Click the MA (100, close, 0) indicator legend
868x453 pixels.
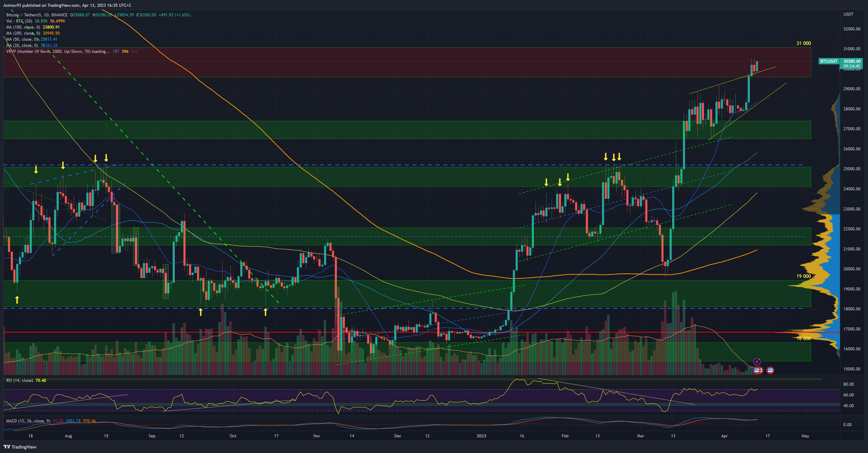[x=23, y=27]
